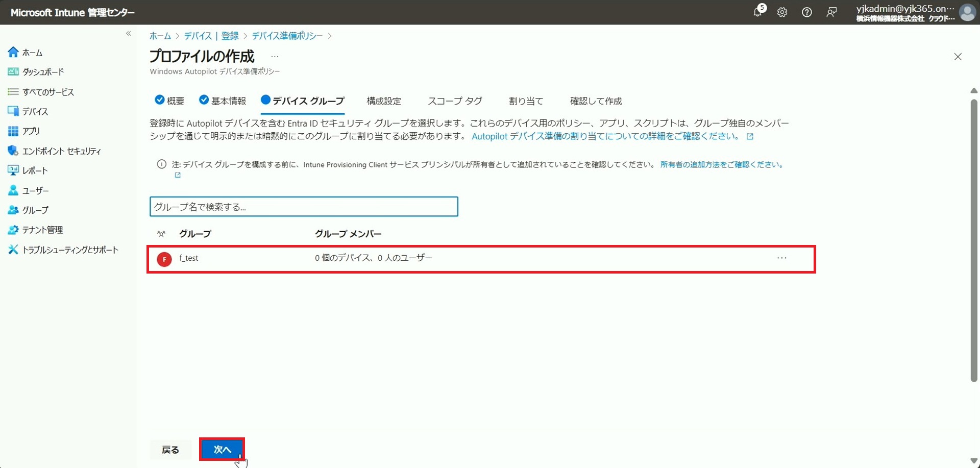Click the テナント管理 icon in sidebar
980x468 pixels.
pyautogui.click(x=13, y=230)
